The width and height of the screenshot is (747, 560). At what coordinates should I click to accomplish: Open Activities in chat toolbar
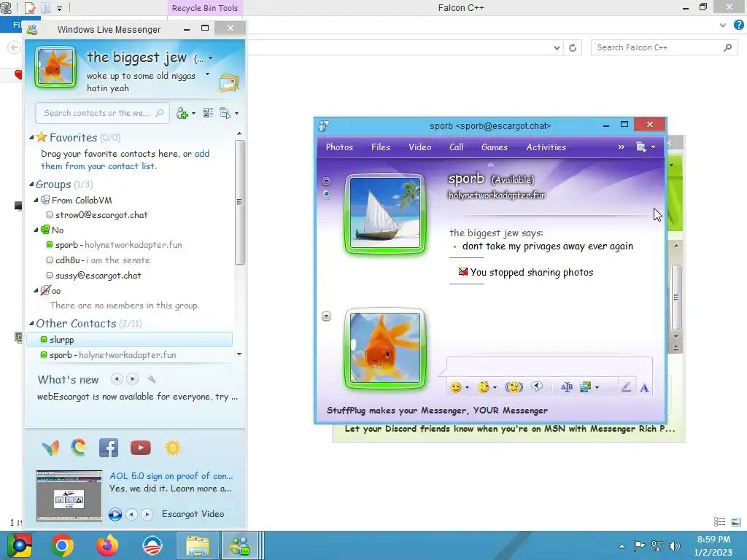click(546, 147)
